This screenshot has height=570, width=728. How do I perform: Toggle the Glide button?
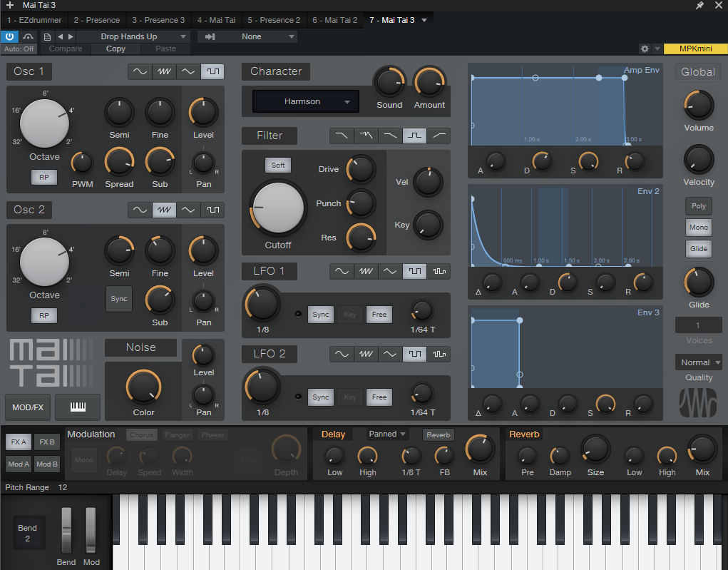(698, 248)
